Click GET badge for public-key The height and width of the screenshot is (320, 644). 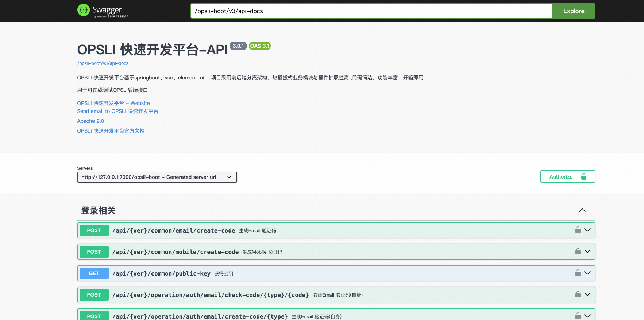(94, 273)
